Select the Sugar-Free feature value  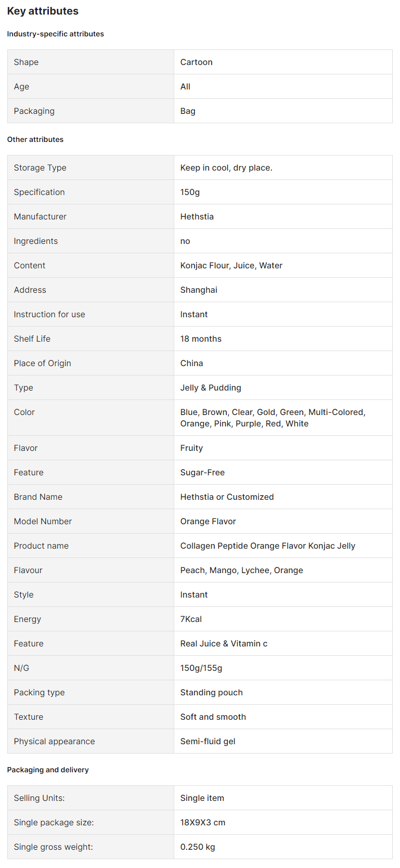[x=202, y=472]
